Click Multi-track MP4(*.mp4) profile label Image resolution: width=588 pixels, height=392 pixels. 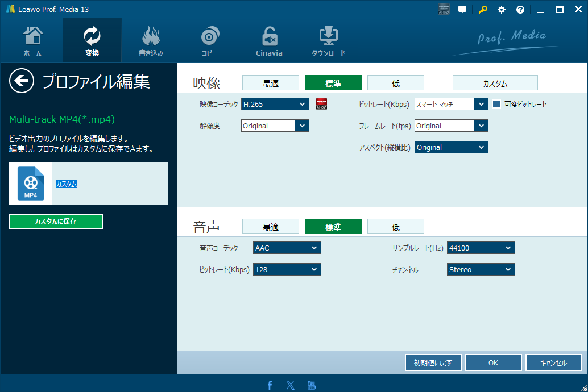(62, 119)
